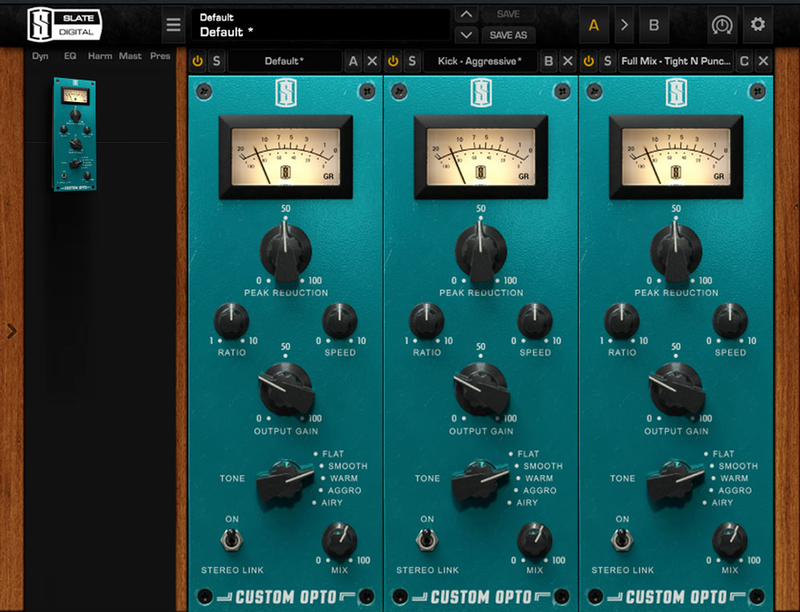Select Custom Opto thumbnail in module browser
This screenshot has height=612, width=800.
click(x=74, y=135)
